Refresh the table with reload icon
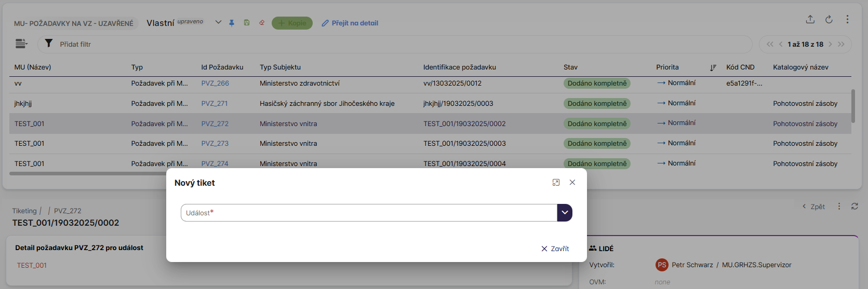This screenshot has width=868, height=289. (x=829, y=19)
